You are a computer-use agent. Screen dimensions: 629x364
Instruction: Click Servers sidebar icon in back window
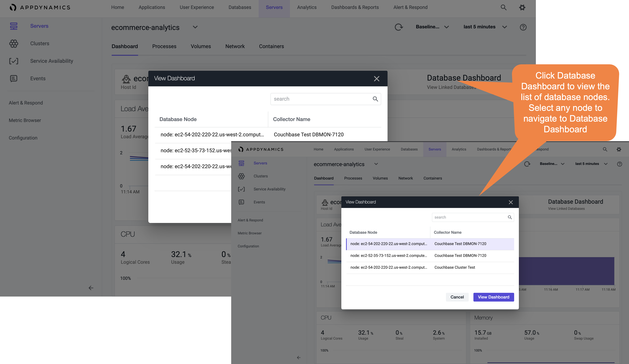pos(14,26)
